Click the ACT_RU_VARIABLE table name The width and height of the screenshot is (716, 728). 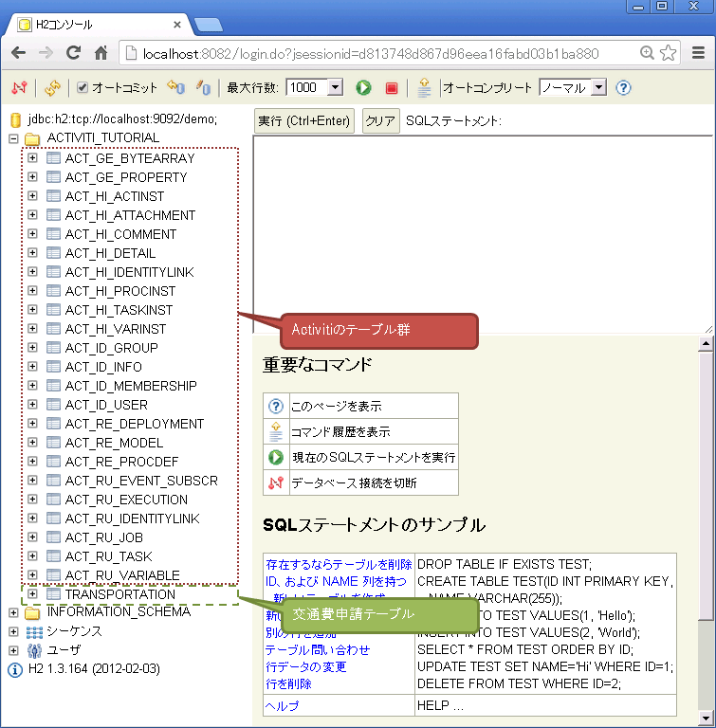122,575
